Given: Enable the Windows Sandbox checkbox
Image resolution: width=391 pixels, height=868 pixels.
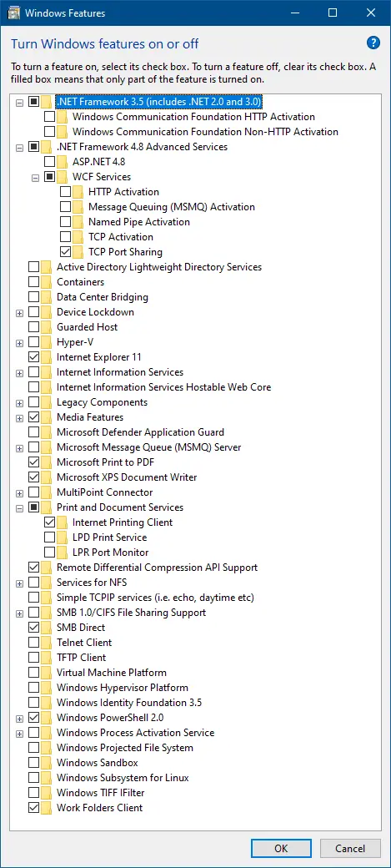Looking at the screenshot, I should click(x=33, y=763).
